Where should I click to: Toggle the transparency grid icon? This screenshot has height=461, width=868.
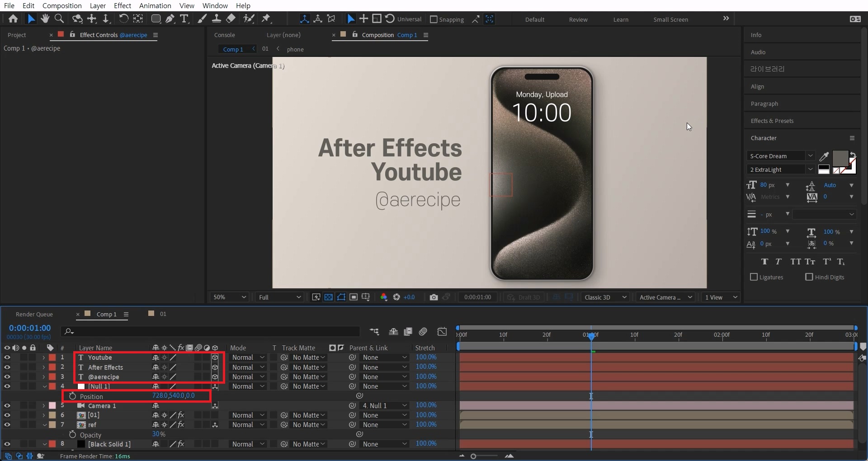329,297
